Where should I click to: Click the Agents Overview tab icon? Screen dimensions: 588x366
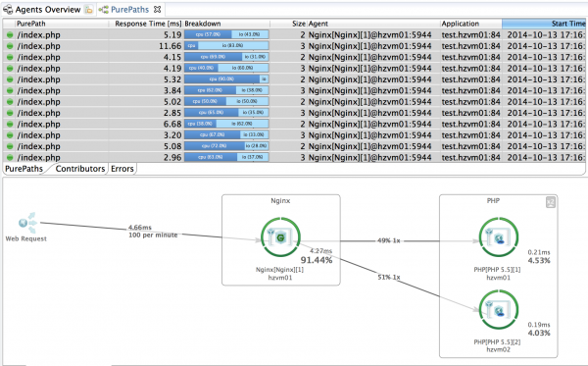(x=8, y=10)
